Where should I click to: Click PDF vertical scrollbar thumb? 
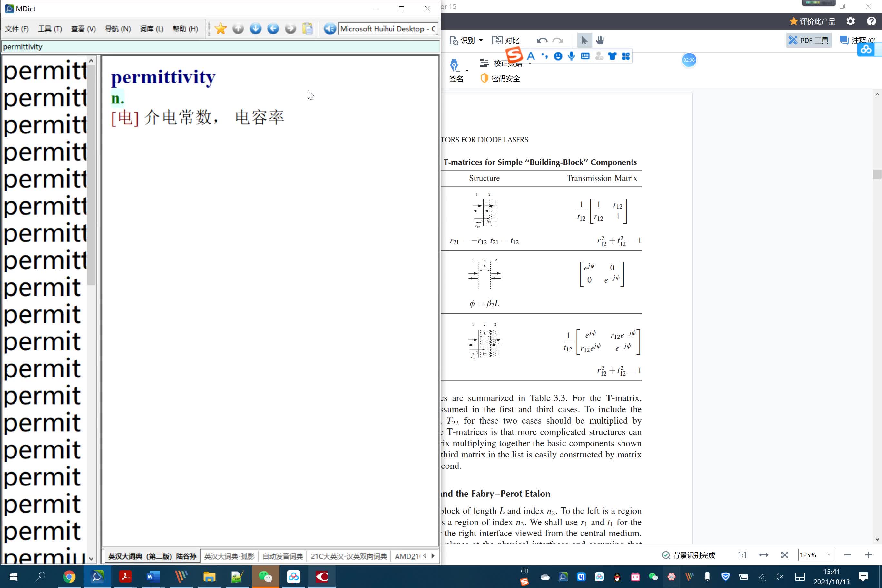877,175
